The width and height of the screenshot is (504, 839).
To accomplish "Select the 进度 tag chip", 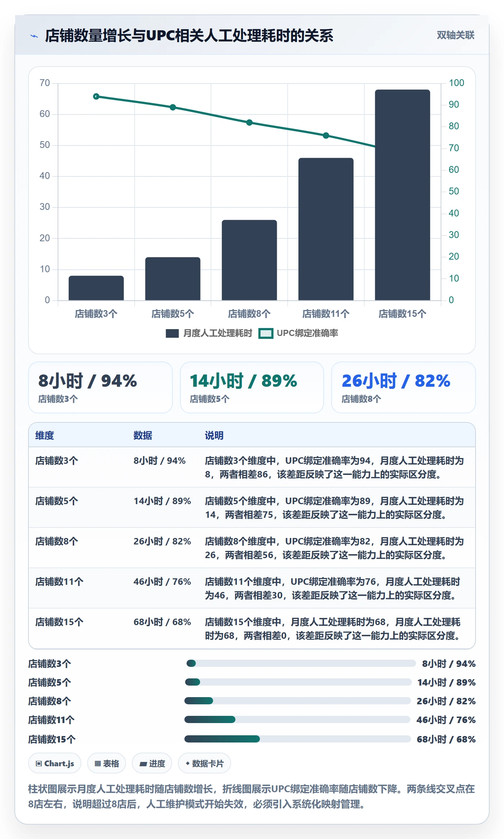I will coord(152,763).
